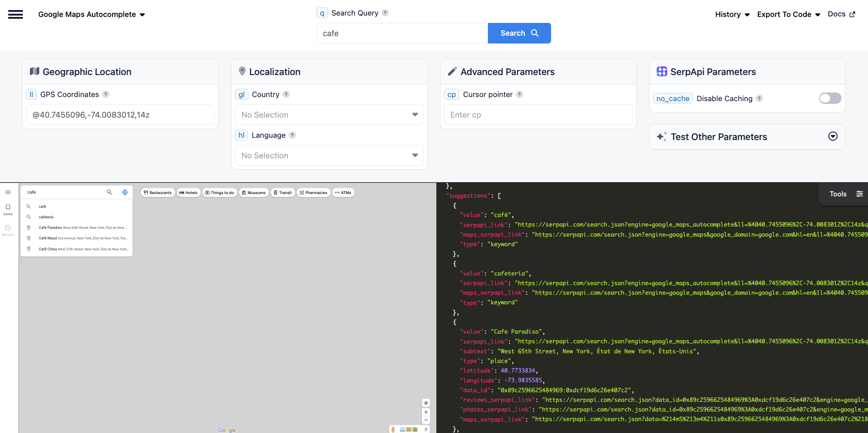The width and height of the screenshot is (868, 433).
Task: Click the Museums category chip
Action: tap(254, 193)
